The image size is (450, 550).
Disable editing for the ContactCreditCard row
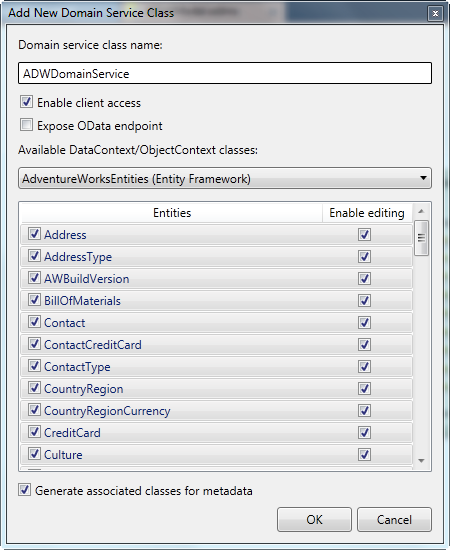[x=364, y=344]
